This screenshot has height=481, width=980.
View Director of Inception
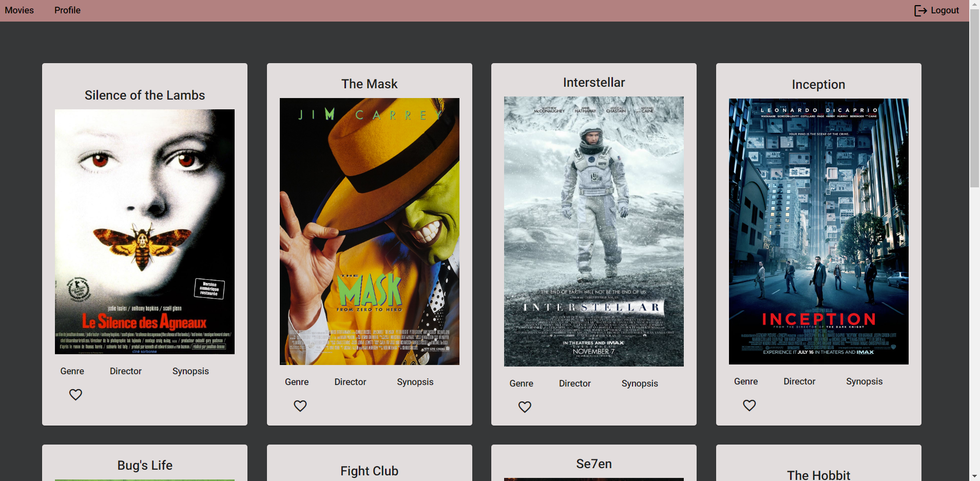coord(799,381)
